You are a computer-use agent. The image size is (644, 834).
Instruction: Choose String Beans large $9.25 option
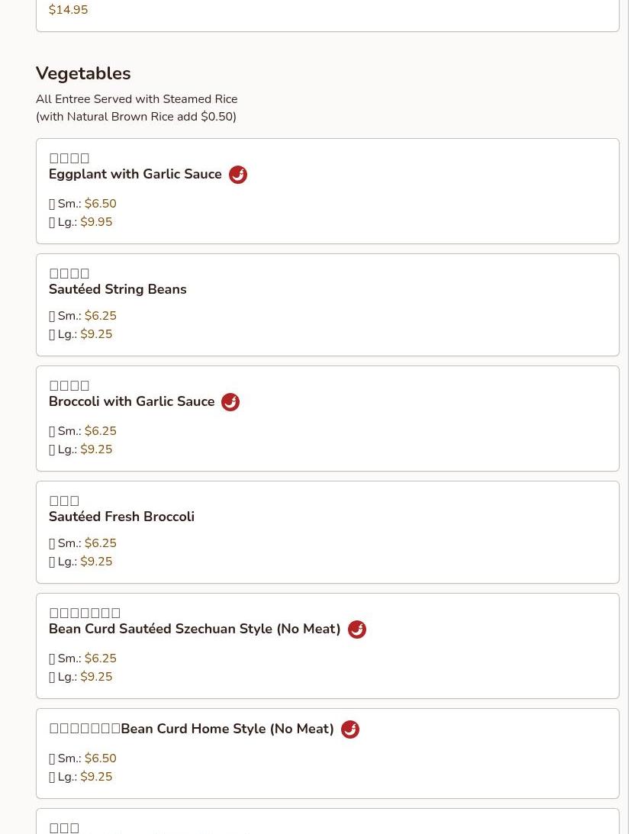point(96,334)
